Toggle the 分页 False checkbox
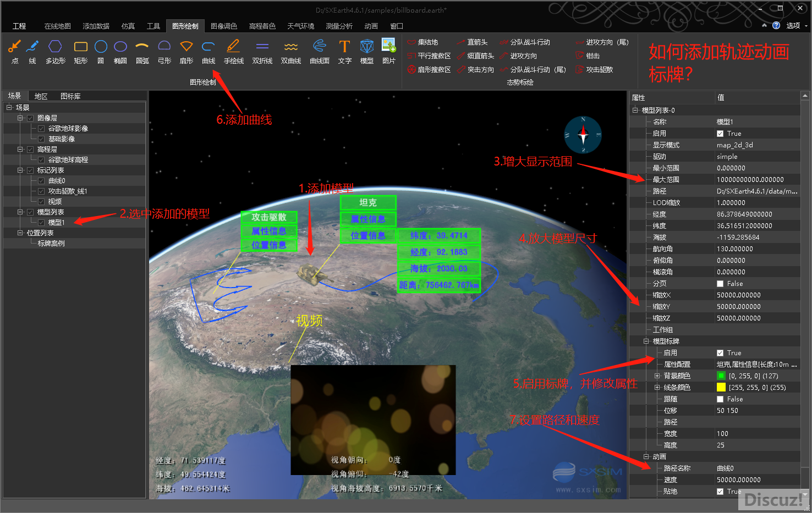 (720, 284)
